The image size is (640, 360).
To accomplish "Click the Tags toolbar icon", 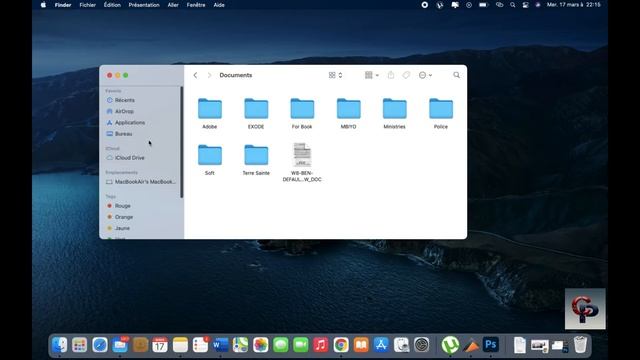I will tap(406, 75).
